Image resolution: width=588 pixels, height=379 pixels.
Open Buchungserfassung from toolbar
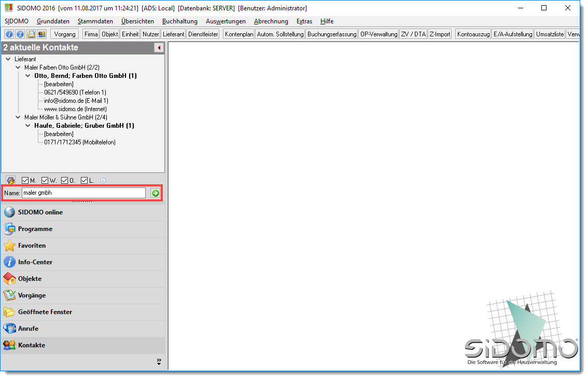pyautogui.click(x=332, y=34)
